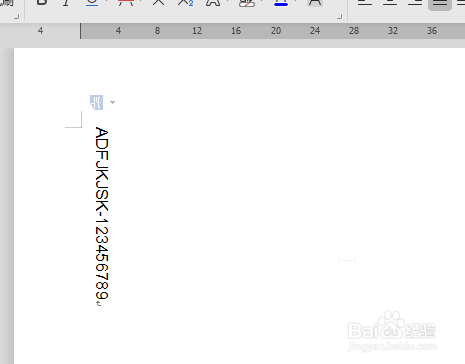Click the smart tag icon above the vertical text

96,102
